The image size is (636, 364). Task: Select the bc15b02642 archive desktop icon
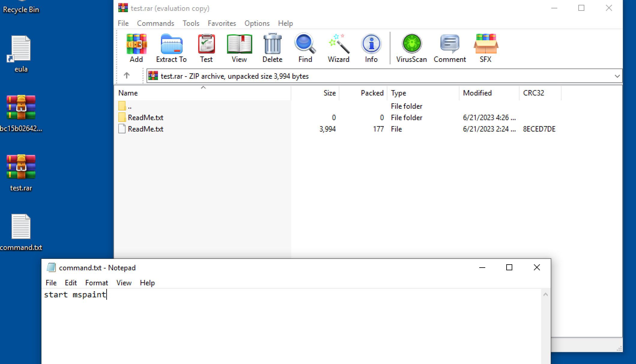21,114
